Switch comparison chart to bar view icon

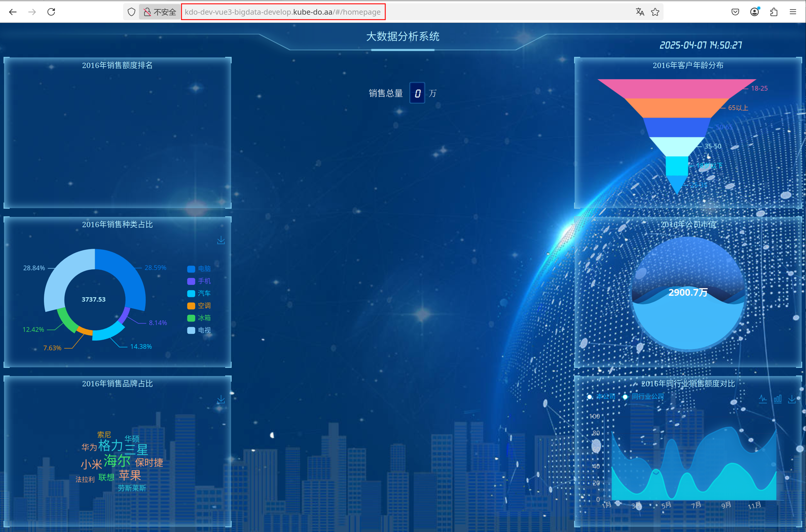point(778,399)
